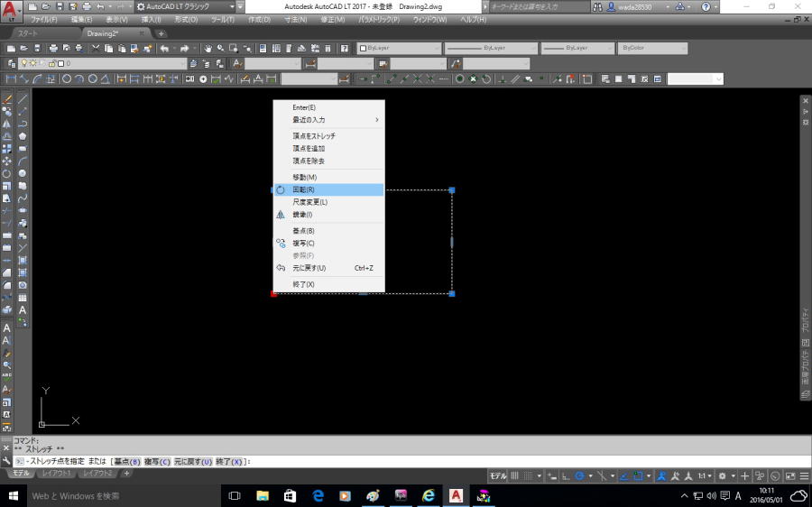The image size is (812, 507).
Task: Click the 複写(C) command line option
Action: [157, 461]
